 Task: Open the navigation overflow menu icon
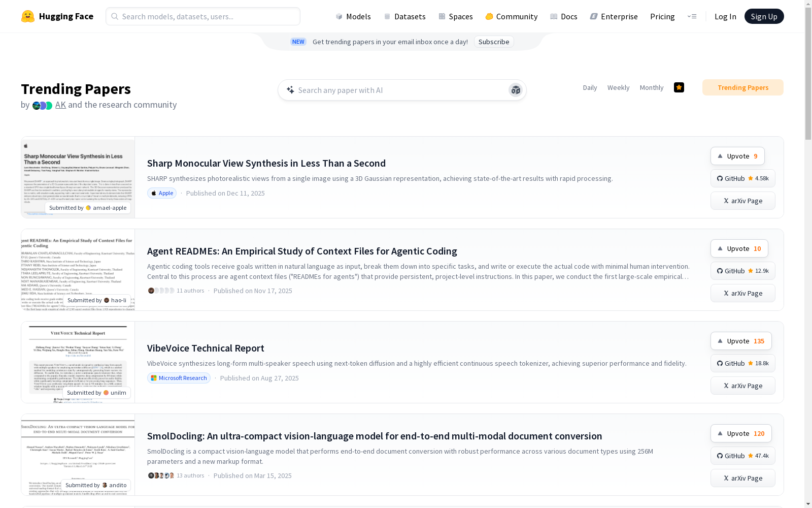[692, 16]
